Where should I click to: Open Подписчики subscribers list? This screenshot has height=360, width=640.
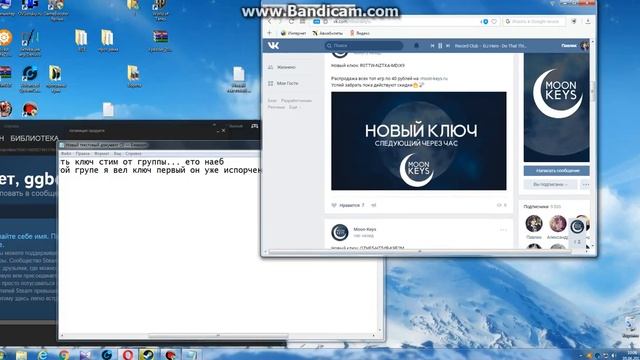(x=542, y=207)
